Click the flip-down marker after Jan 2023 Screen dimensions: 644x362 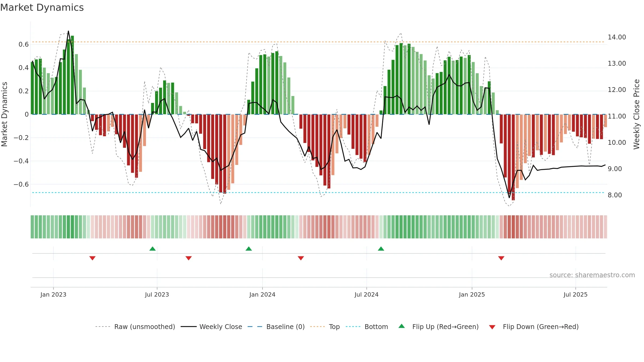tap(92, 258)
